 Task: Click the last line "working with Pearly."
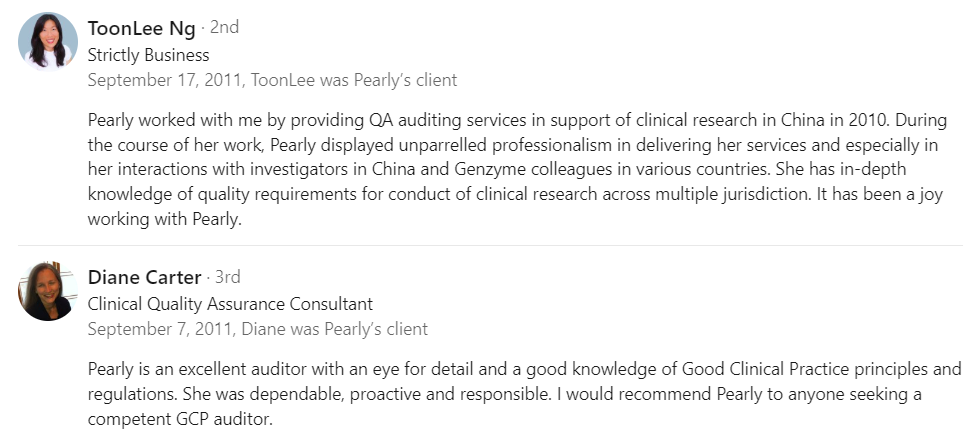(165, 219)
